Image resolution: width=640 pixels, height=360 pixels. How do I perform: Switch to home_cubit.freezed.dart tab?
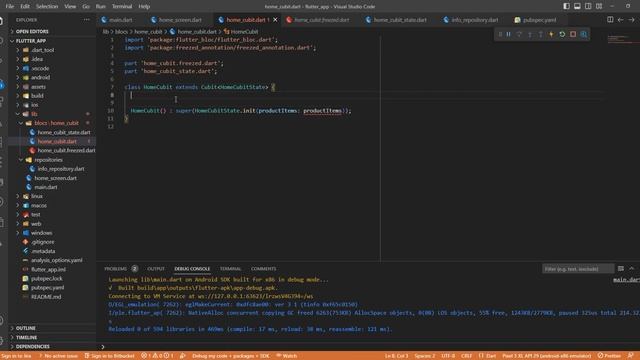pos(321,20)
